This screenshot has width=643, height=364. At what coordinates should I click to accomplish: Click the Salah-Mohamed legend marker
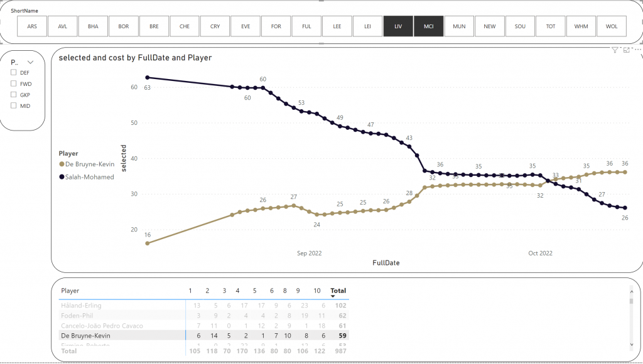62,177
